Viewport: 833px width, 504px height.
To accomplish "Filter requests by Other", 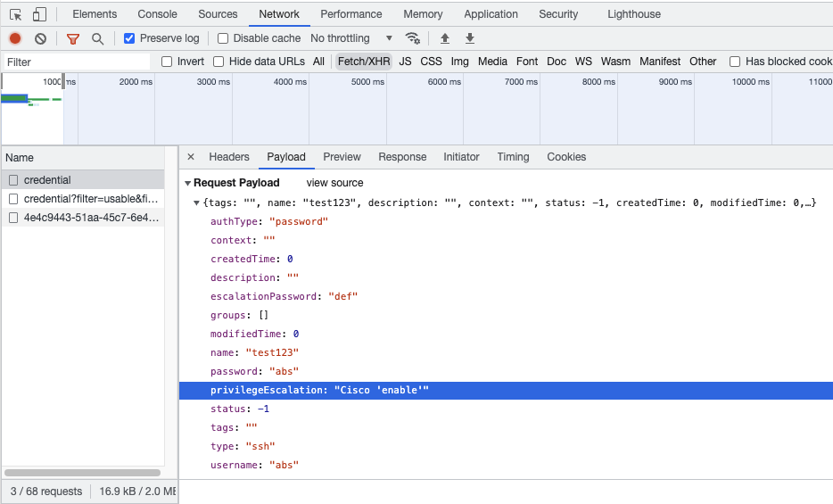I will tap(703, 62).
